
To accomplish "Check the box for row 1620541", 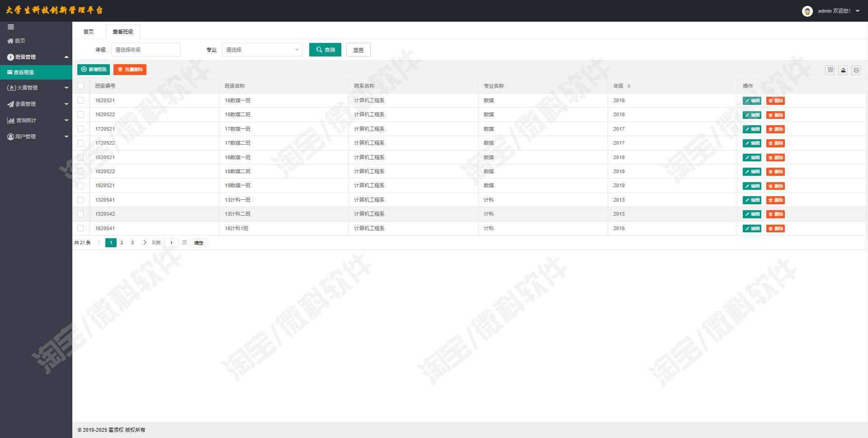I will [80, 228].
